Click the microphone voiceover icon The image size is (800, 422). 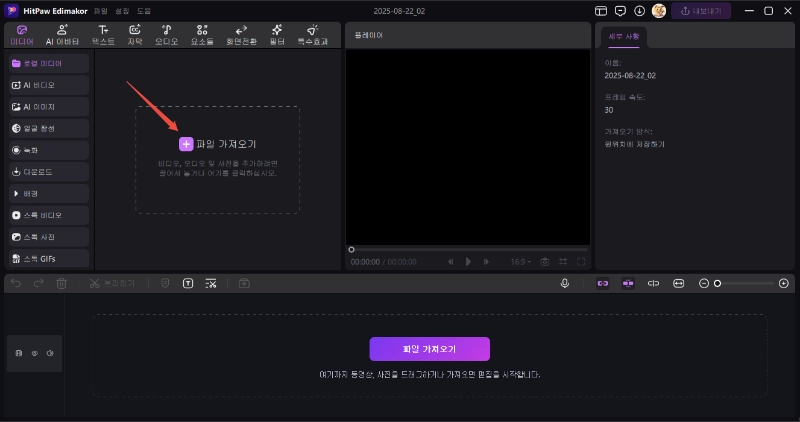pyautogui.click(x=564, y=283)
